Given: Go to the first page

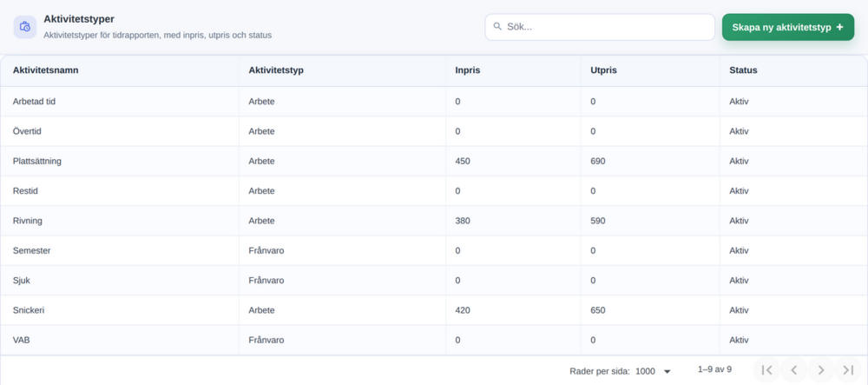Looking at the screenshot, I should click(766, 370).
